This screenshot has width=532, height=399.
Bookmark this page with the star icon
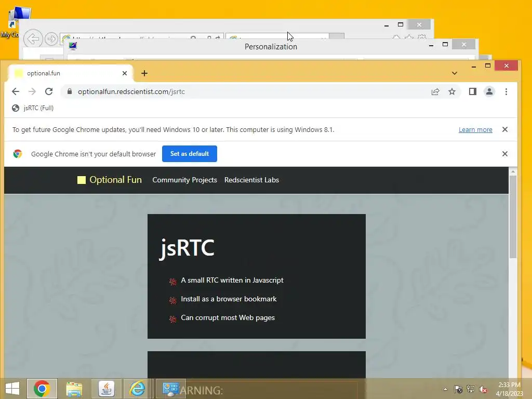(452, 91)
